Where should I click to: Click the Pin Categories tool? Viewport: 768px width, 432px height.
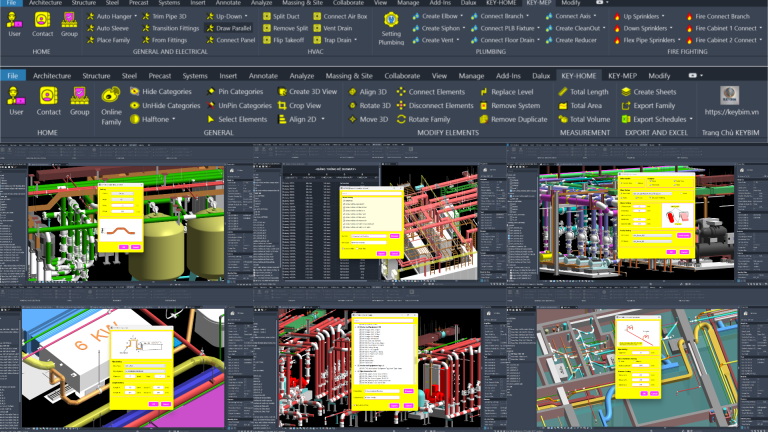pos(235,92)
